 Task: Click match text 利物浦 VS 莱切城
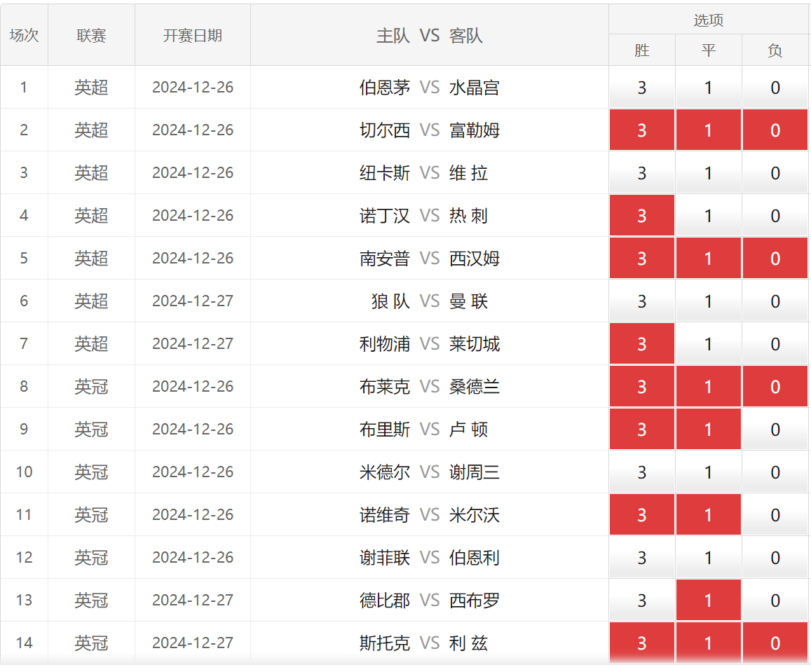pyautogui.click(x=429, y=344)
